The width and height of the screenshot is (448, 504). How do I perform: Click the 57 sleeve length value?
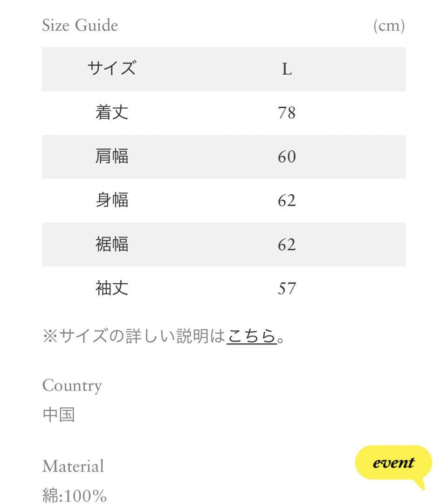tap(286, 288)
